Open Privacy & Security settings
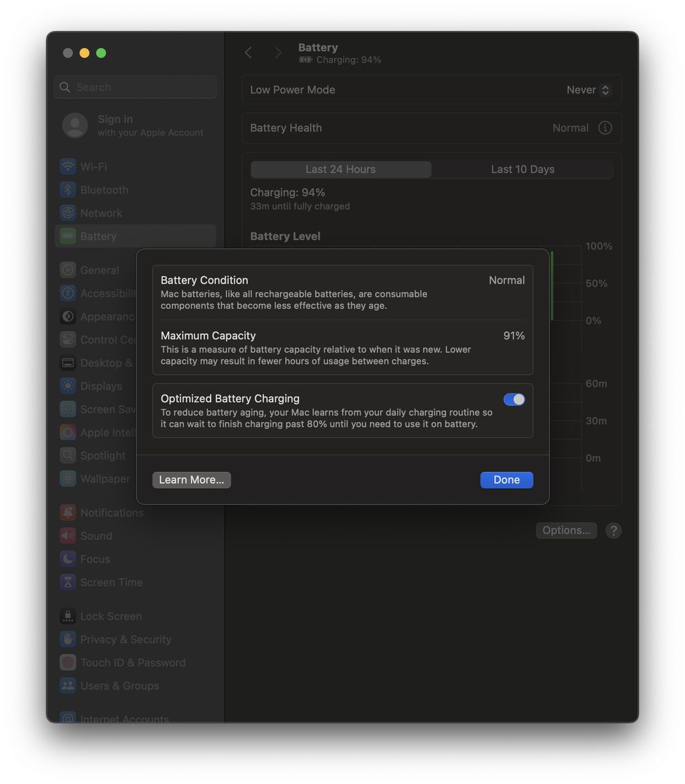The image size is (685, 784). (125, 640)
